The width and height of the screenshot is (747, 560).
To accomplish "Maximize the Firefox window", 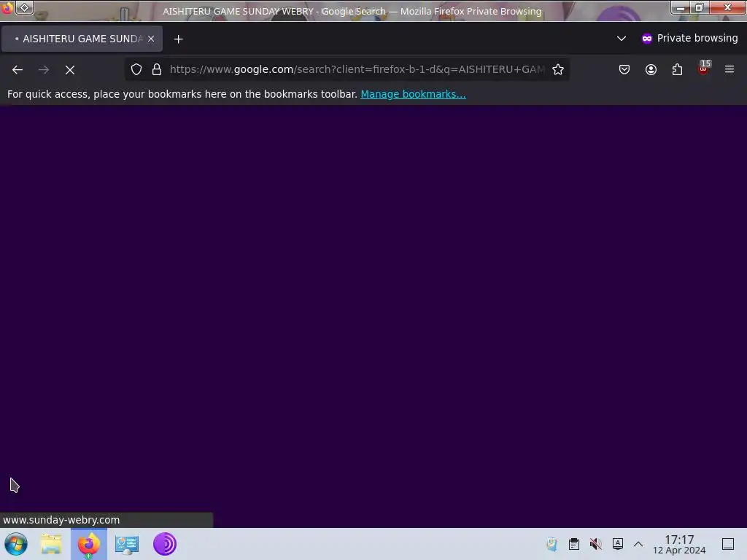I will click(x=699, y=7).
